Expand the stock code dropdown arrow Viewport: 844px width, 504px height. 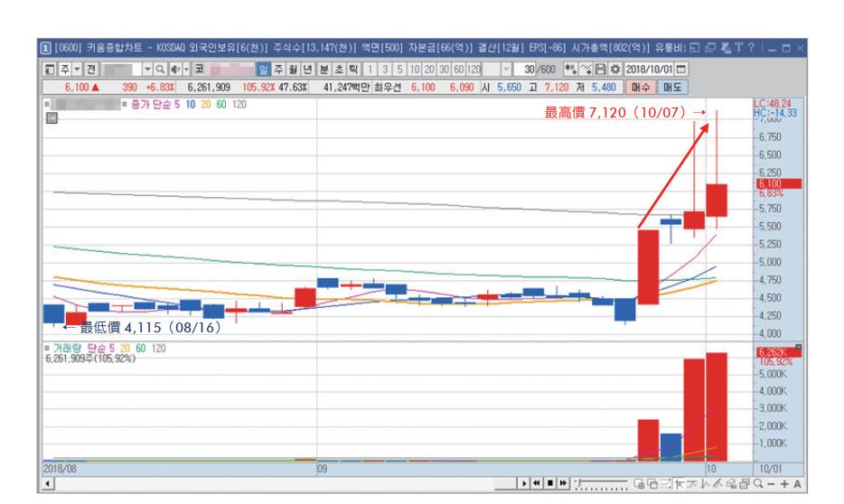point(147,70)
